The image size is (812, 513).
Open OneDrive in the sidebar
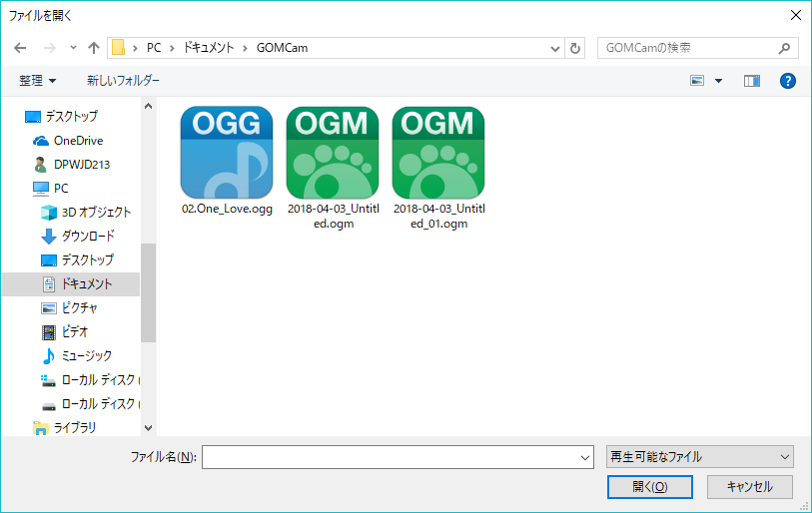click(x=78, y=141)
